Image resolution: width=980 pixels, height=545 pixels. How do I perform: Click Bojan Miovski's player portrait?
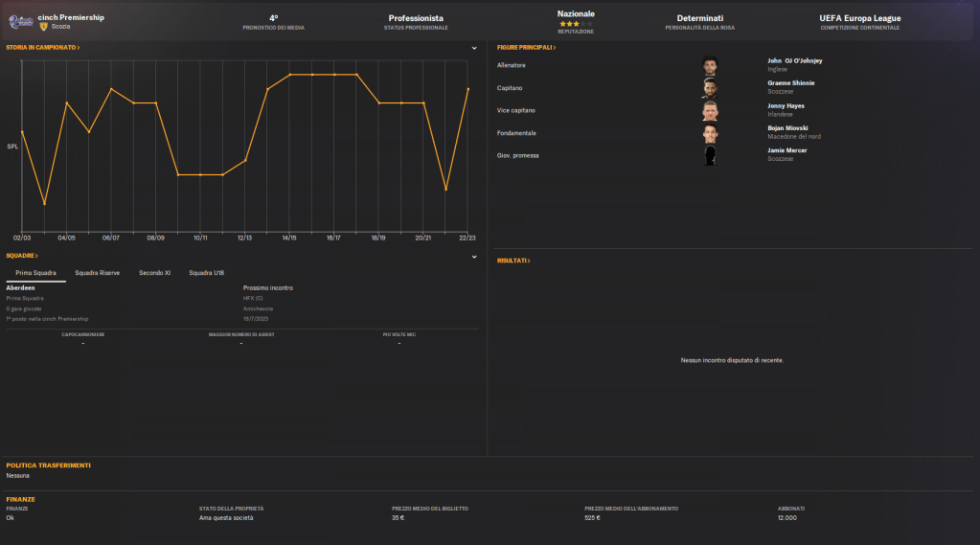710,132
